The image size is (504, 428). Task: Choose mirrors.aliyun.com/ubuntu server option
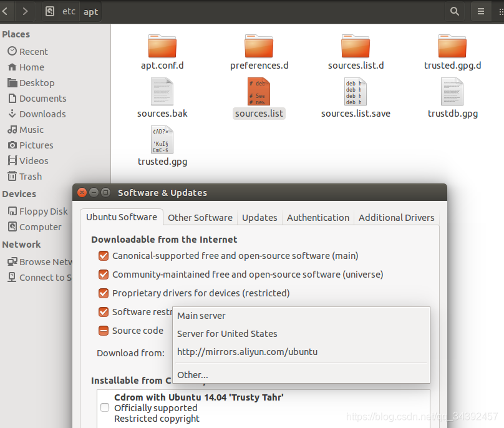[301, 352]
